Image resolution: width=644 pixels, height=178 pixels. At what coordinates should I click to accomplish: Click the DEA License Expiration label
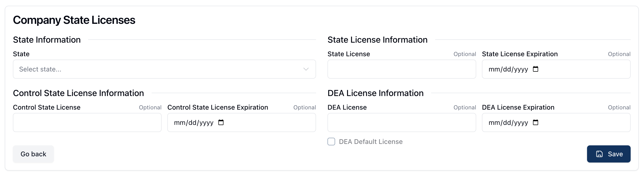pos(518,107)
